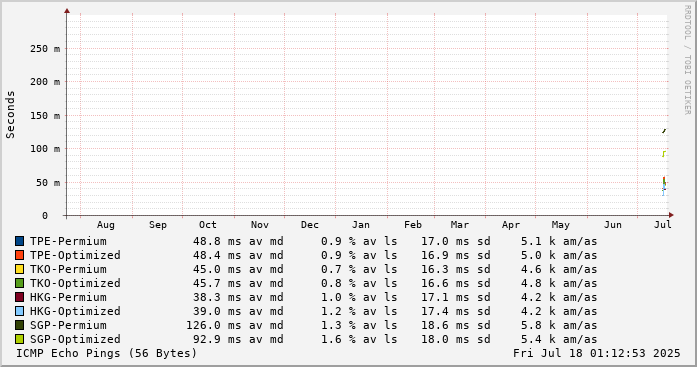
Task: Select the SGP-Permium legend label
Action: (x=68, y=325)
